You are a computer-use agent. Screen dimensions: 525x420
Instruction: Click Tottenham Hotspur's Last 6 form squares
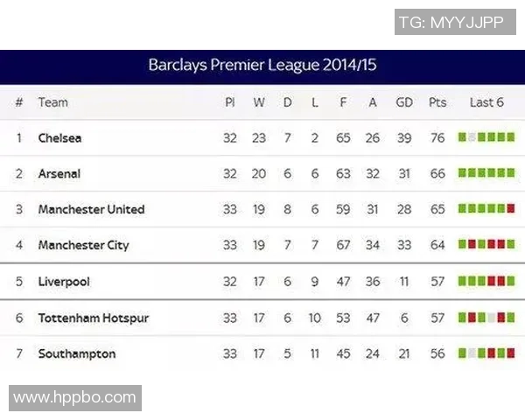[x=486, y=317]
